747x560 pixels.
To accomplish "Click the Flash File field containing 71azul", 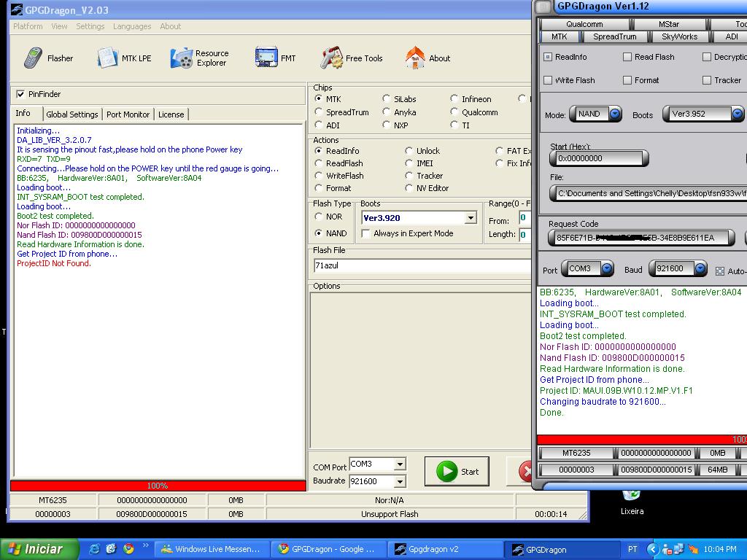I will [422, 265].
